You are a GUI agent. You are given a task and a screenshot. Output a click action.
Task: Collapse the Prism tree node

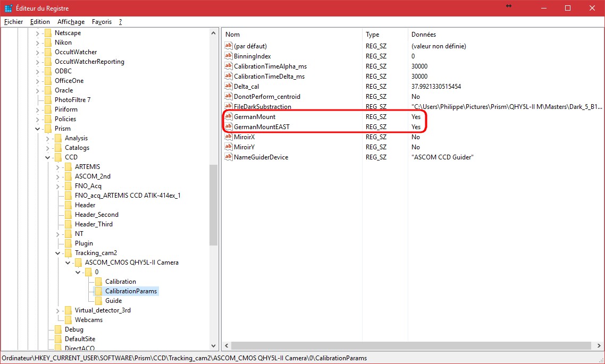point(38,129)
